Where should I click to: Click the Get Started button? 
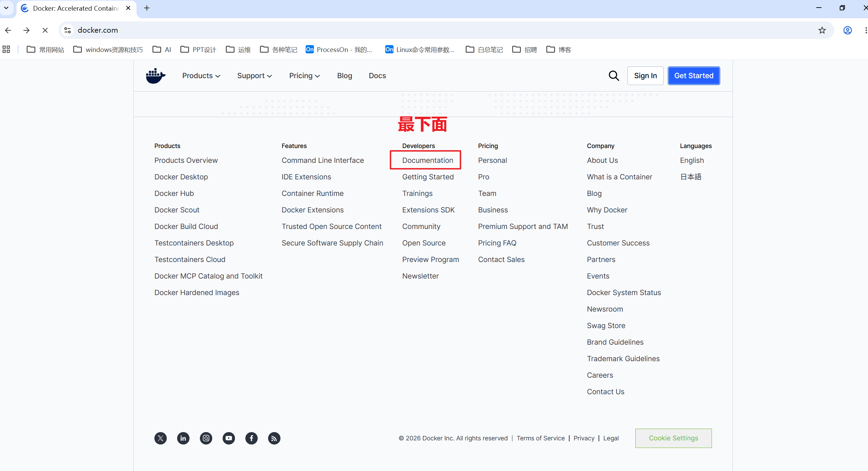[x=694, y=76]
